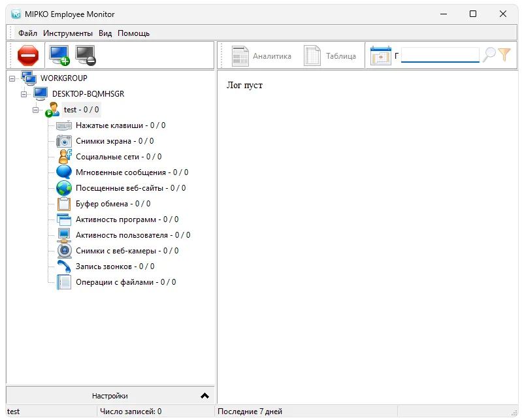This screenshot has width=522, height=420.
Task: Select the globe icon Посещенные веб-сайты
Action: click(x=64, y=188)
